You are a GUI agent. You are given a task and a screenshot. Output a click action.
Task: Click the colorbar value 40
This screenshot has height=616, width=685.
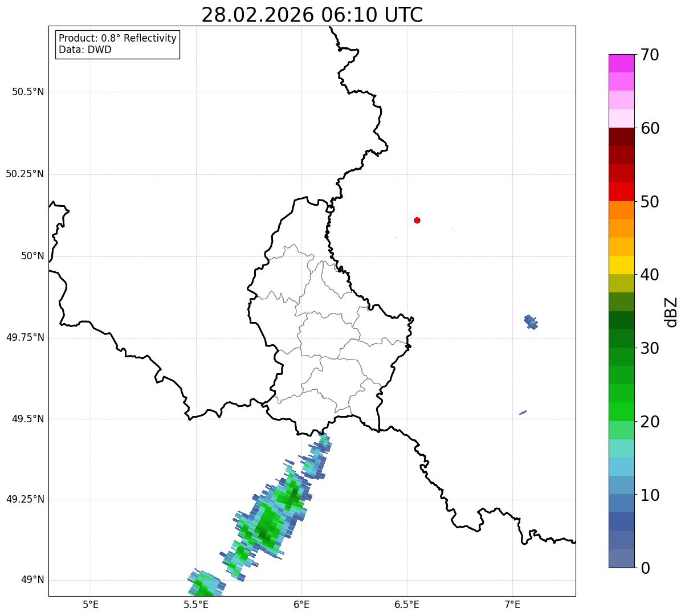coord(650,275)
